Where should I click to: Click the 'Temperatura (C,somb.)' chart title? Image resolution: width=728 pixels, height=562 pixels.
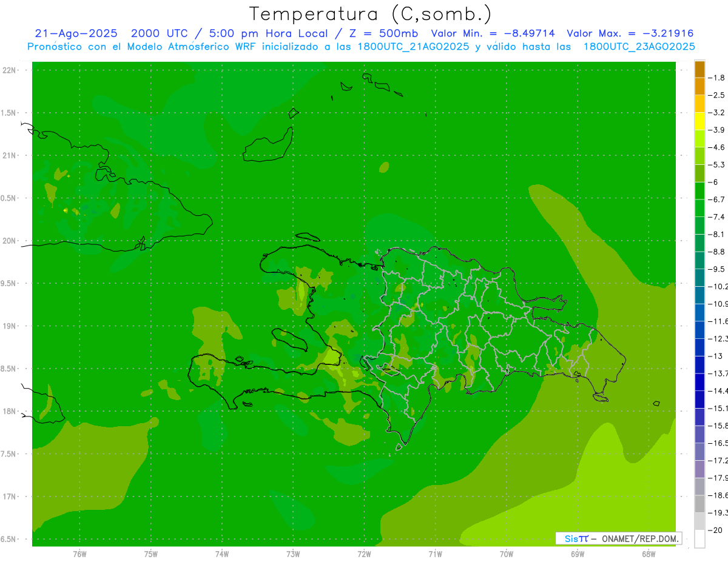370,14
